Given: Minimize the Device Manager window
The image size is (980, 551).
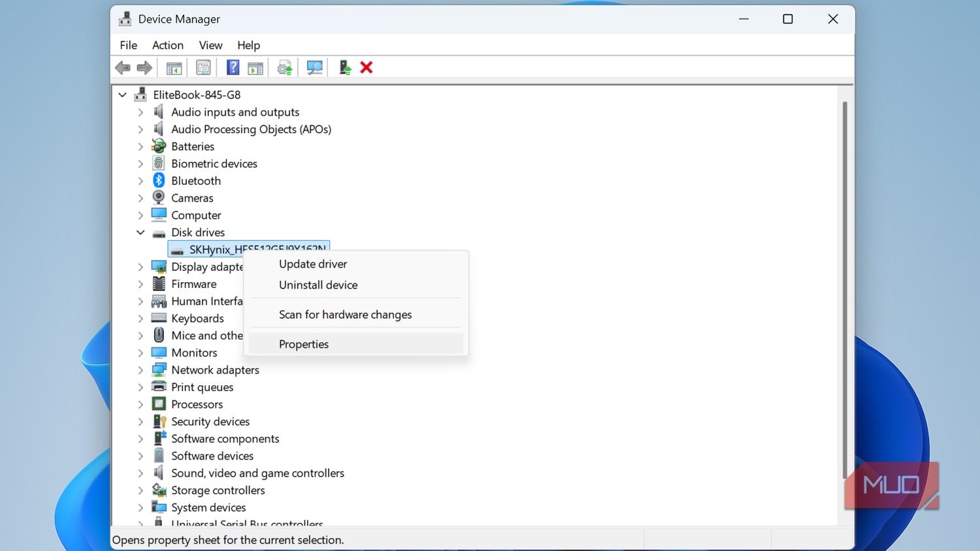Looking at the screenshot, I should 743,19.
